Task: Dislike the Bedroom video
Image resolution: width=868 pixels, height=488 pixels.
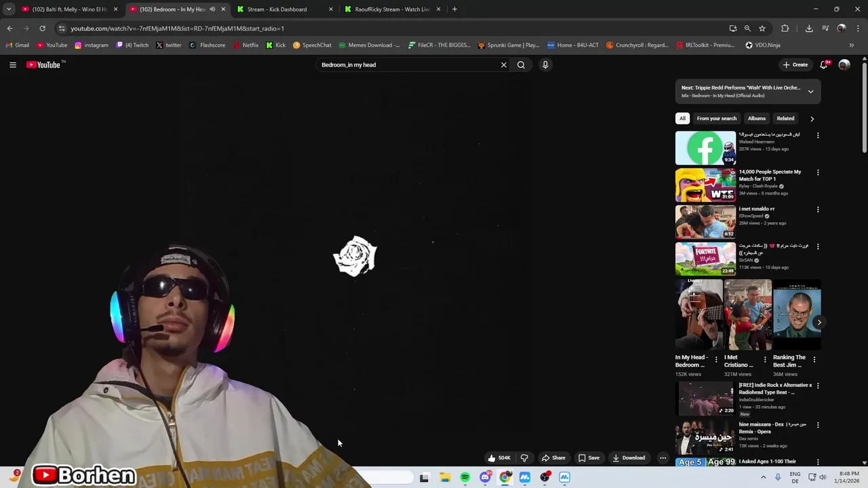Action: [524, 458]
